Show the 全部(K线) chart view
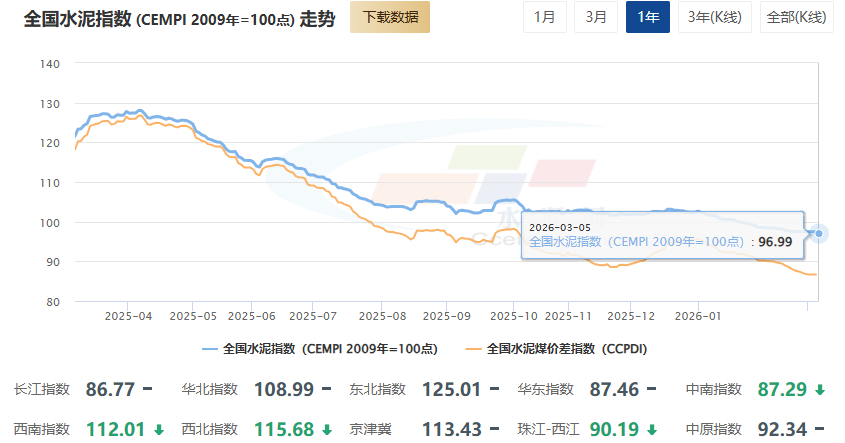Viewport: 845px width, 443px height. tap(795, 17)
